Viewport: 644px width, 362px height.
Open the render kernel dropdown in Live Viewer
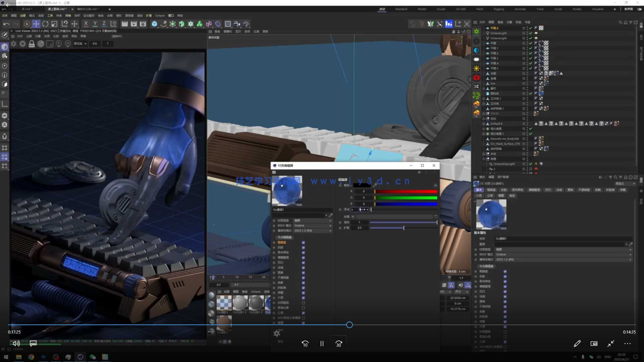click(x=80, y=44)
